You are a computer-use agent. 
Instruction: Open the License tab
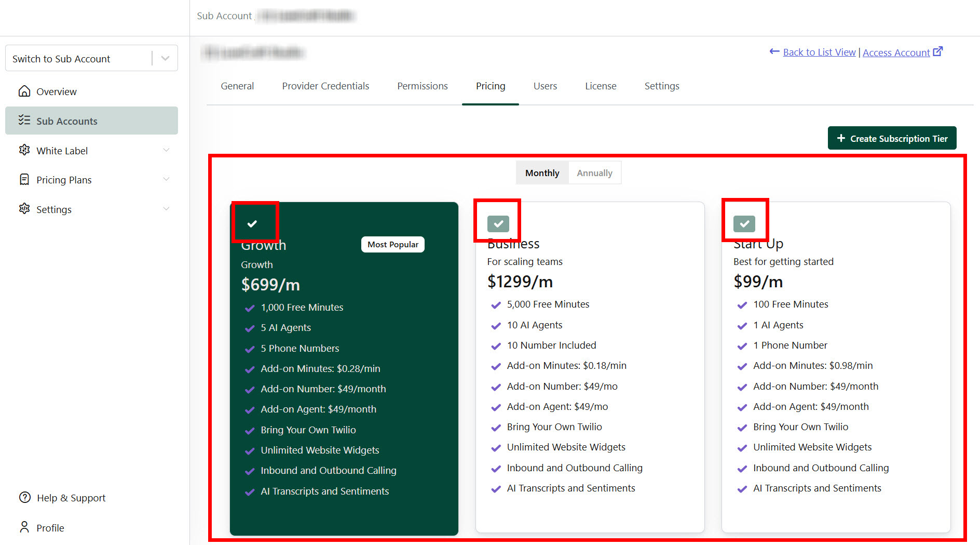601,86
